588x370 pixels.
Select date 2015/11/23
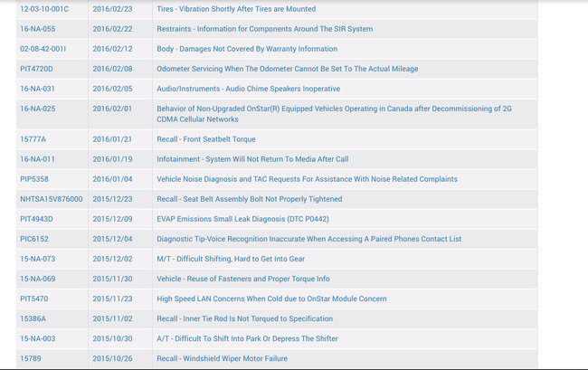pos(112,299)
